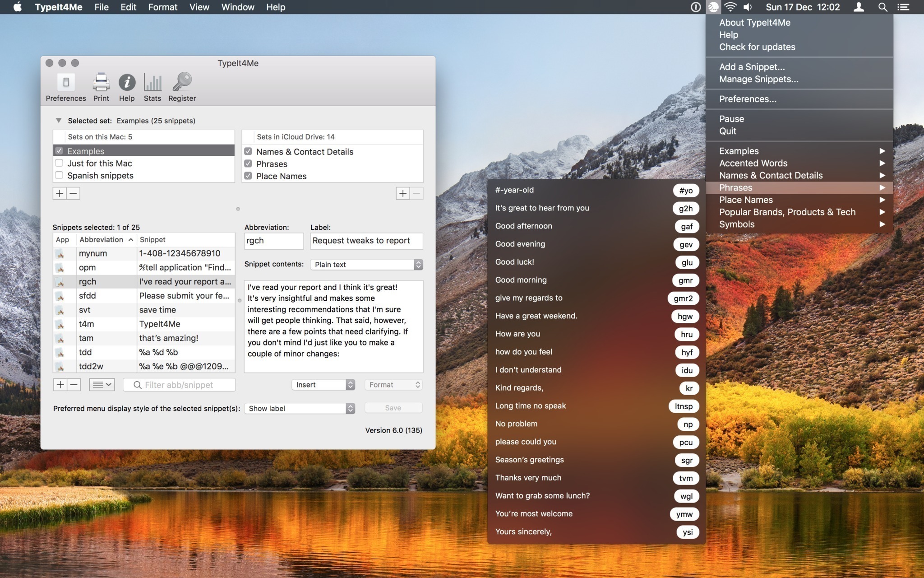924x578 pixels.
Task: Open Spotlight search magnifier
Action: 883,7
